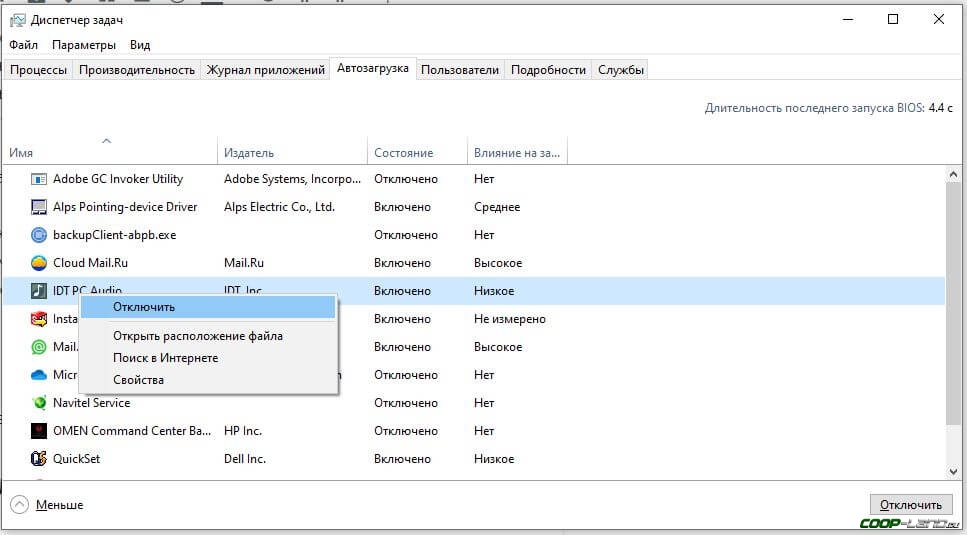Open the Параметры menu
Viewport: 967px width, 535px height.
(x=84, y=45)
